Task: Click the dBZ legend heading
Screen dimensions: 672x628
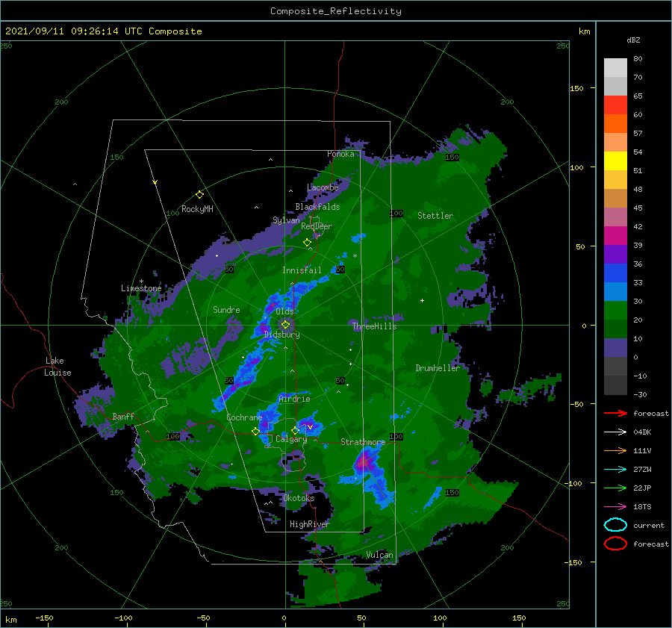Action: (633, 40)
